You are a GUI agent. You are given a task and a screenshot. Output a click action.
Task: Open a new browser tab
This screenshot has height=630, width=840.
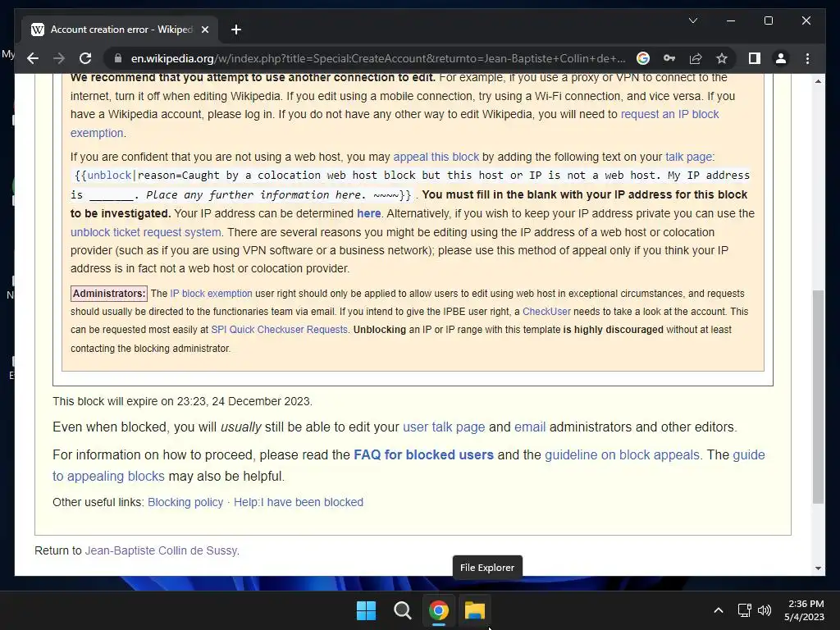click(x=236, y=30)
